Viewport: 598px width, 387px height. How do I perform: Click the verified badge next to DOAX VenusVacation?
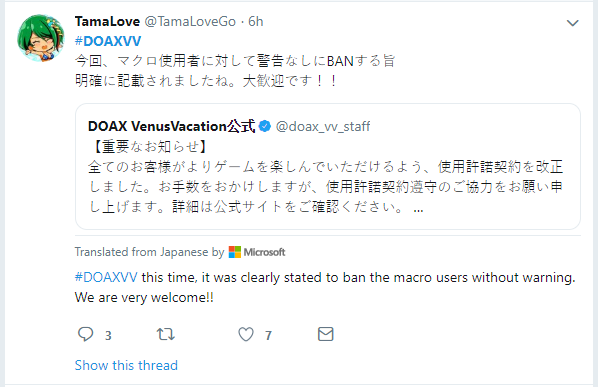(265, 126)
